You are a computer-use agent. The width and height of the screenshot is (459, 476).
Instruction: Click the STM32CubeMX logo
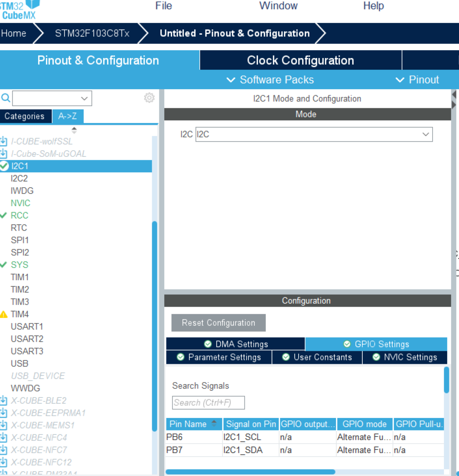click(x=20, y=10)
